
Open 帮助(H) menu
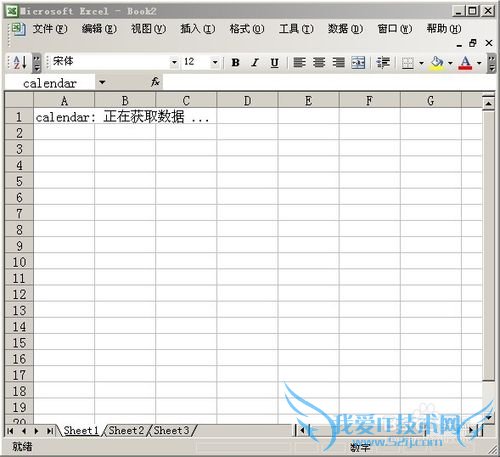[x=444, y=29]
